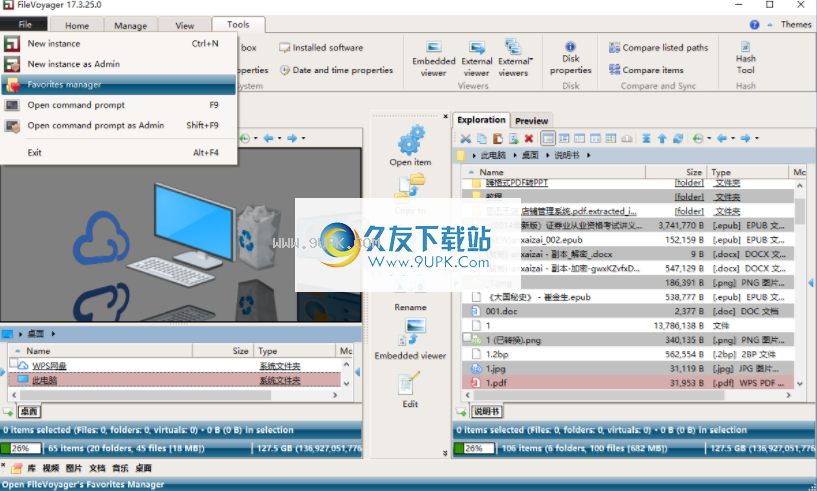Select the file 1.pdf in the right pane

628,383
